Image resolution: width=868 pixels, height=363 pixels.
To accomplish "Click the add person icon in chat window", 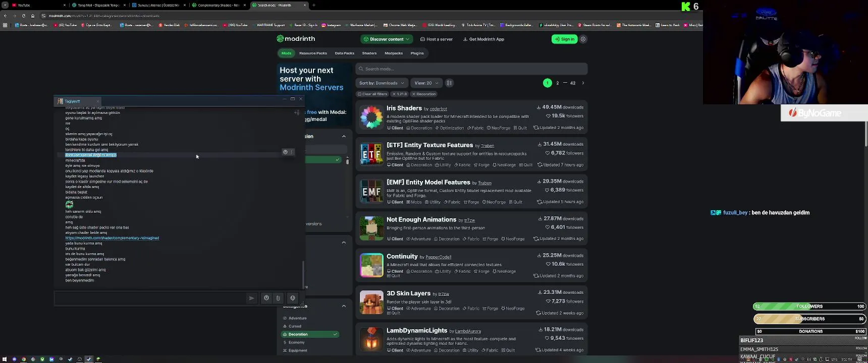I will point(297,112).
